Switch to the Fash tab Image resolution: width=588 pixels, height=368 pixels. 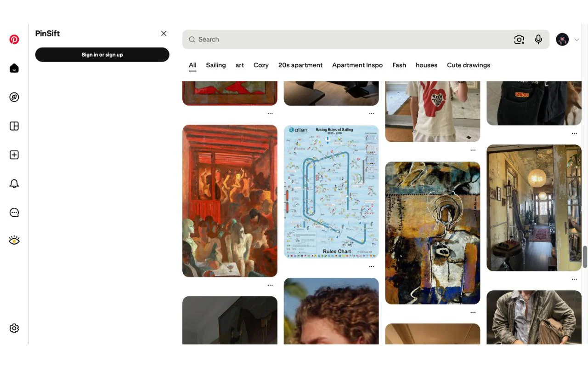pyautogui.click(x=399, y=65)
